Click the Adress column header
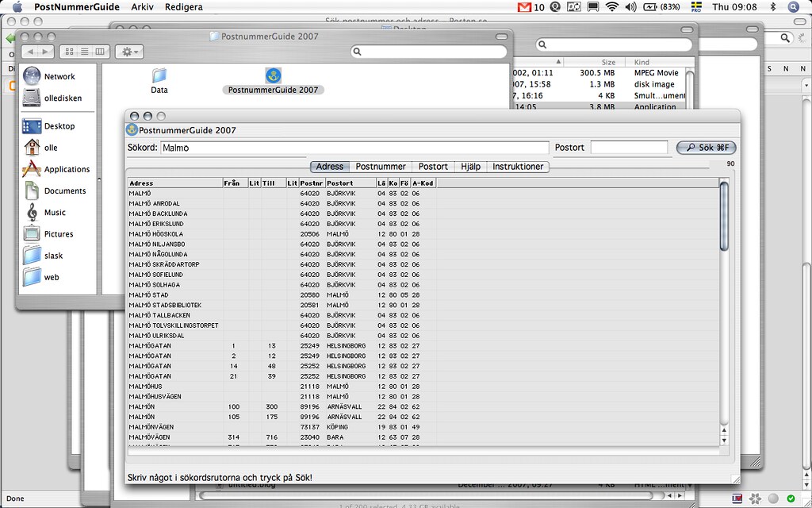 click(x=175, y=183)
